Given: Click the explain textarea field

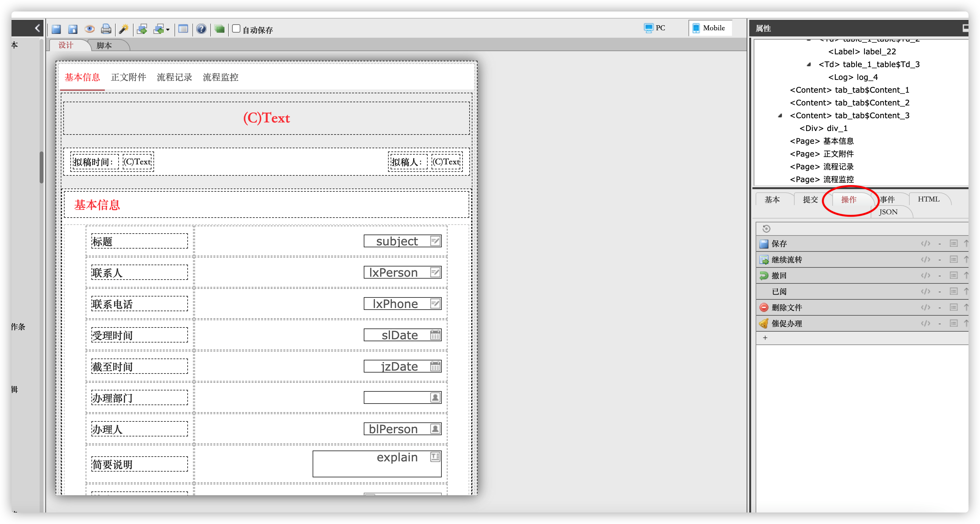Looking at the screenshot, I should pos(377,464).
